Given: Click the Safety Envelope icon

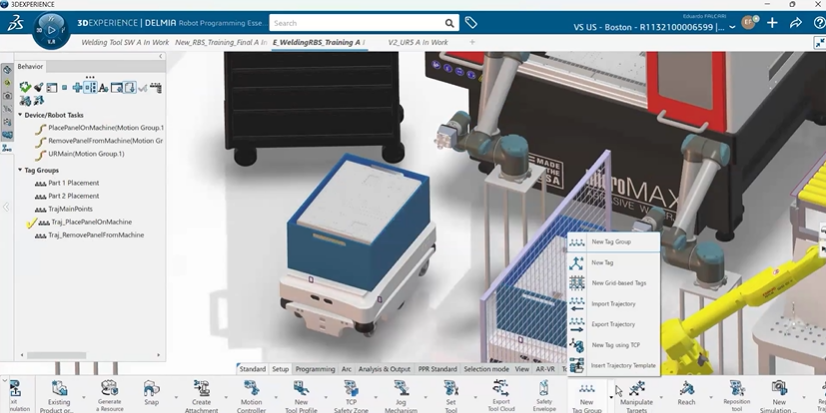Looking at the screenshot, I should pyautogui.click(x=545, y=389).
